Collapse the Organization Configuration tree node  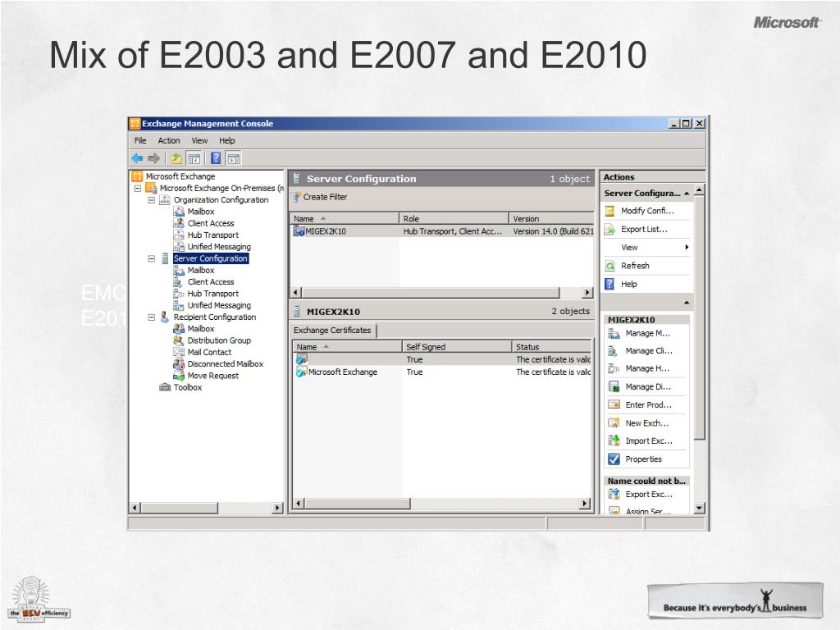152,200
